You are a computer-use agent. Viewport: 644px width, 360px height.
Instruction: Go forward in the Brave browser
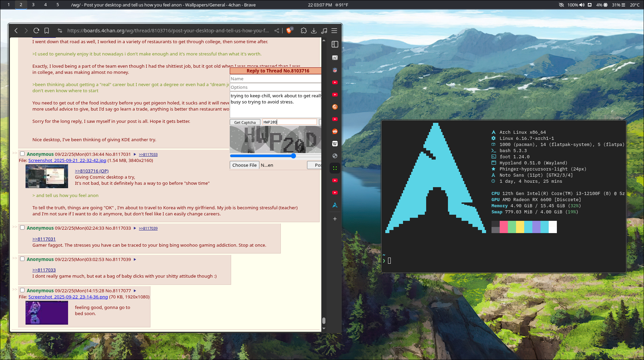(26, 31)
